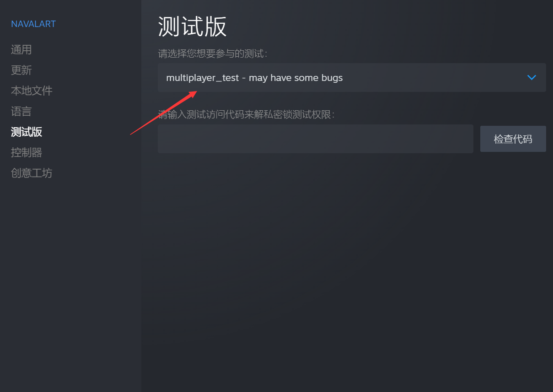Select 测试版 in the left sidebar
The width and height of the screenshot is (553, 392).
point(27,132)
